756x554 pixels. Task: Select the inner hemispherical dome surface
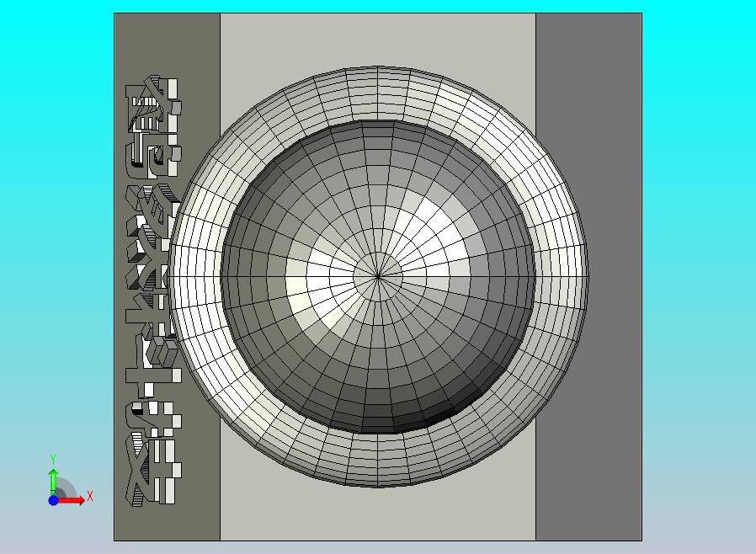378,277
